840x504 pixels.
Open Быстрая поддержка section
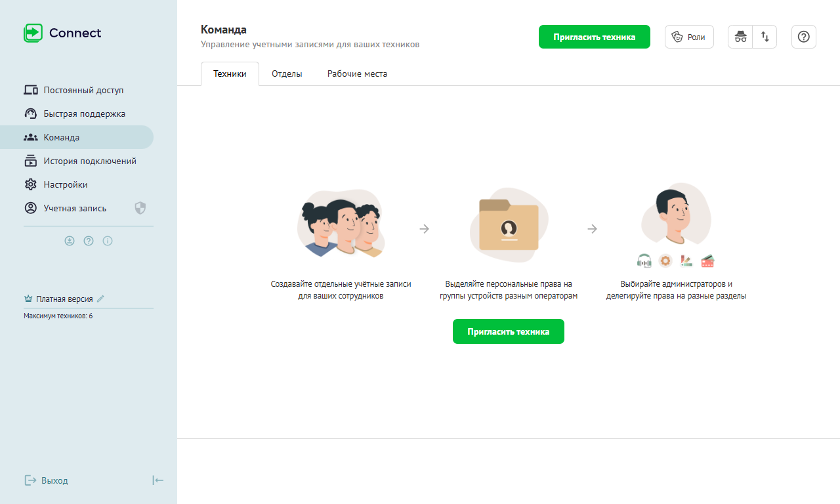(x=84, y=114)
